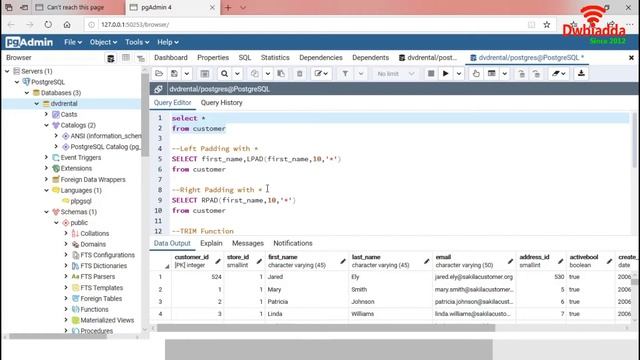This screenshot has height=360, width=640.
Task: Open the File menu
Action: coord(73,42)
